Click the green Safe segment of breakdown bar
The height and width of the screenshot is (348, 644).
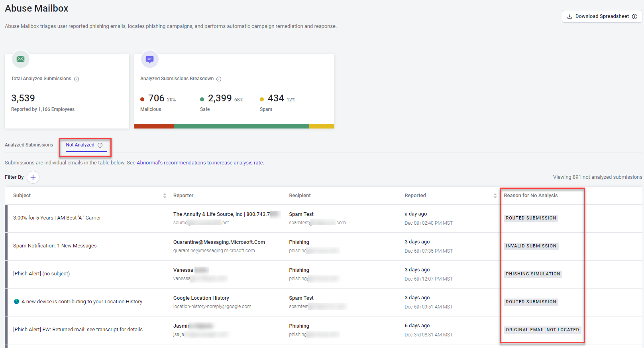click(x=241, y=126)
